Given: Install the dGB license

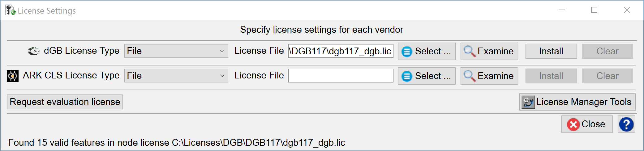Looking at the screenshot, I should 551,51.
